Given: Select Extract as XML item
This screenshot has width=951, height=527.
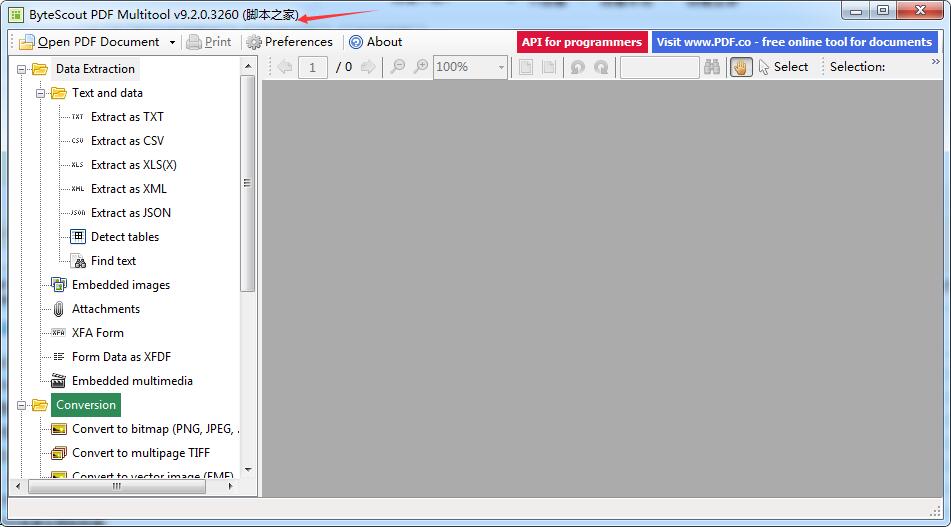Looking at the screenshot, I should 129,189.
